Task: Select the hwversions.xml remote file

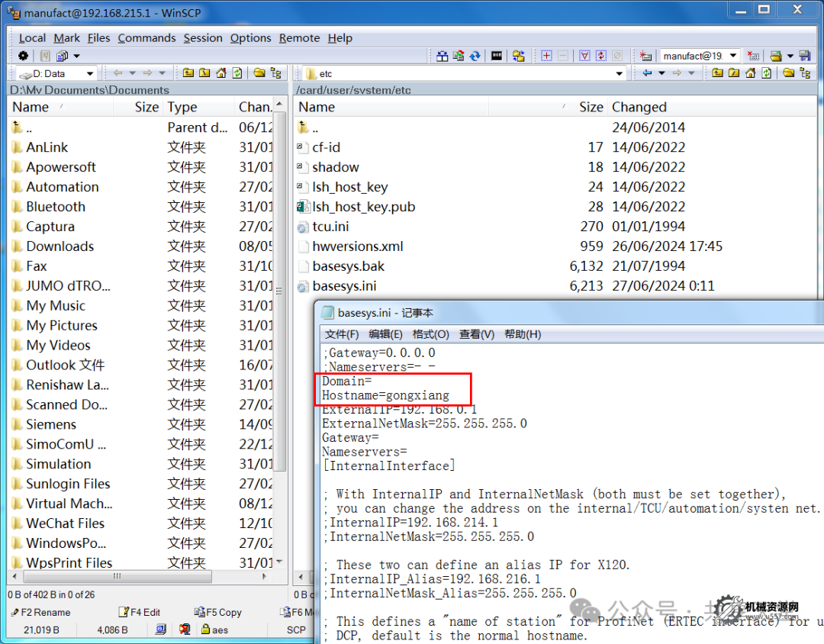Action: (x=357, y=246)
